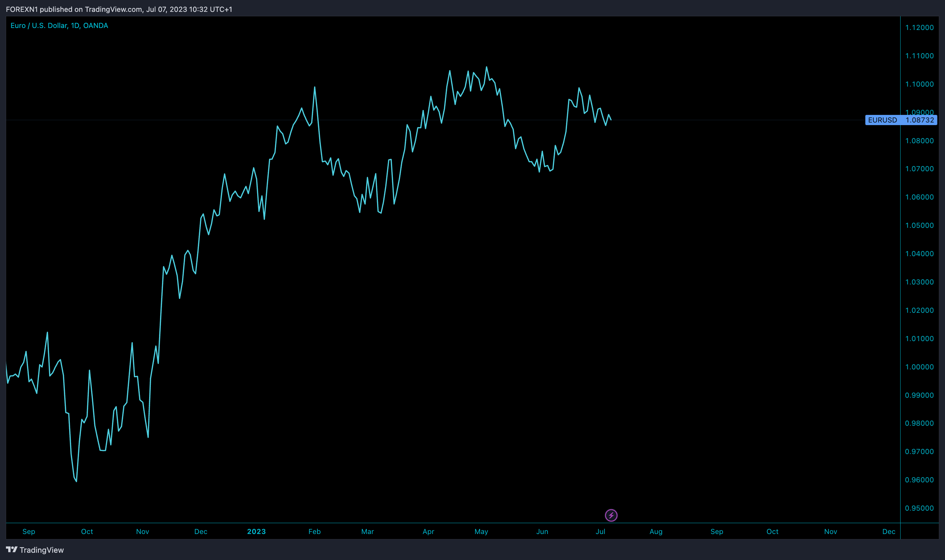
Task: Click the 1.03000 price axis label
Action: click(x=919, y=282)
